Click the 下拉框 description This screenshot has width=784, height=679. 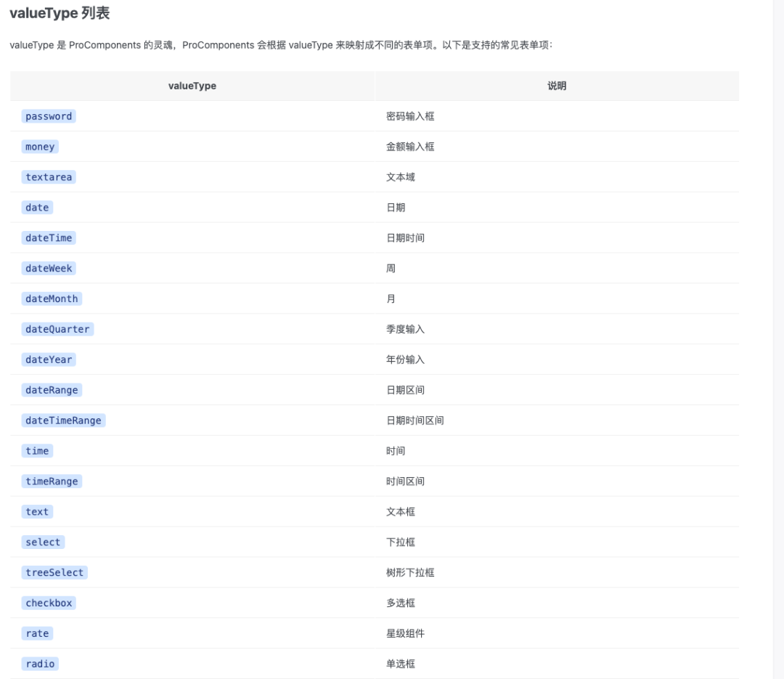[x=401, y=542]
